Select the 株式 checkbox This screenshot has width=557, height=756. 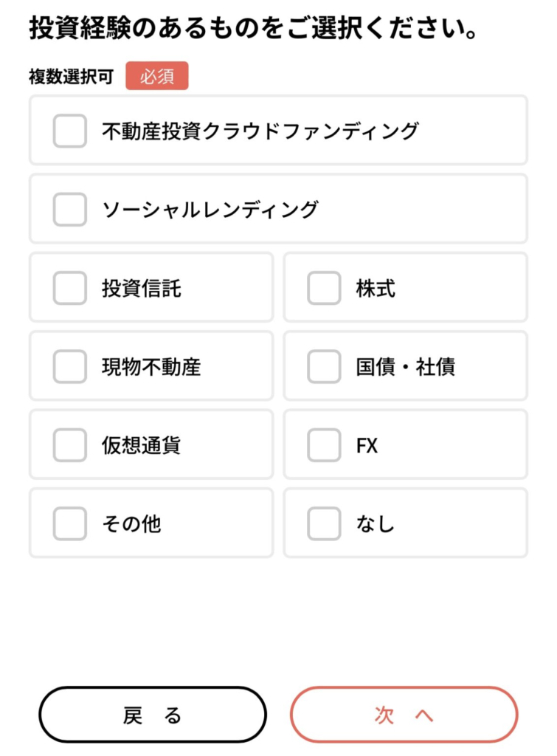[324, 288]
